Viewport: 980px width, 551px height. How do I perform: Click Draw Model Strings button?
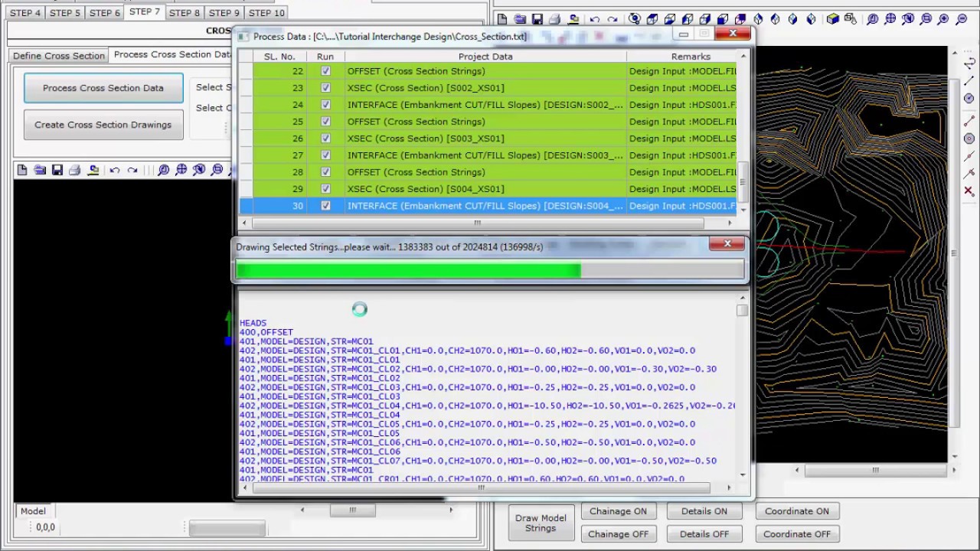point(541,523)
